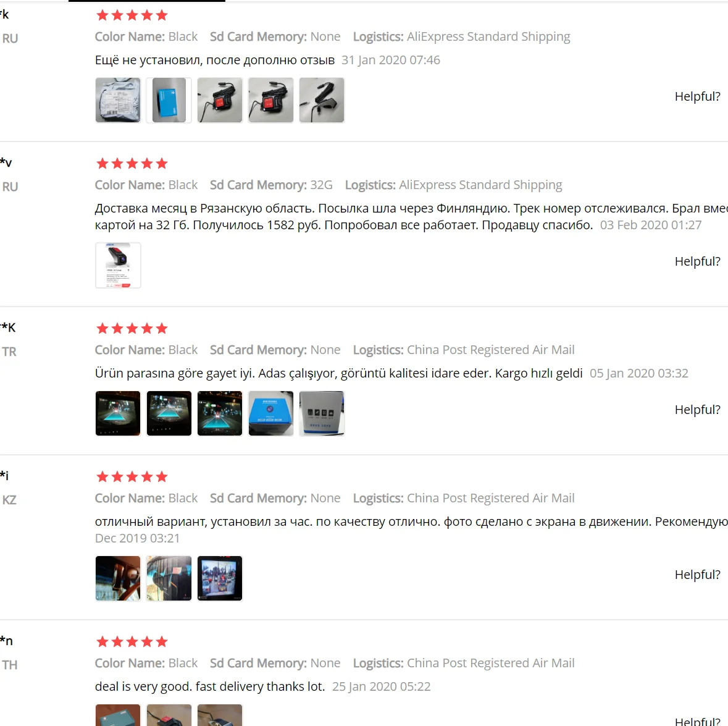Open first photo in TH review
The height and width of the screenshot is (726, 728).
point(118,715)
